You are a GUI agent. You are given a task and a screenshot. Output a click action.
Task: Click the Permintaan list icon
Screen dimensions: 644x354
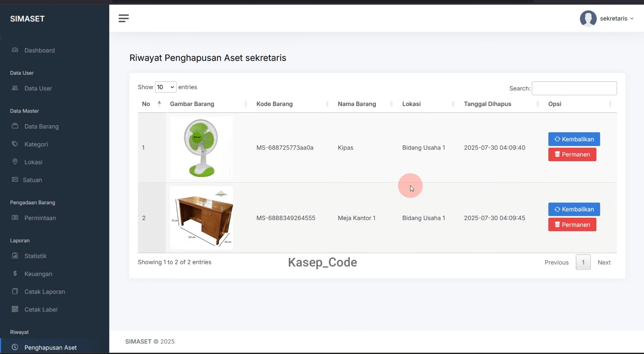pos(15,218)
